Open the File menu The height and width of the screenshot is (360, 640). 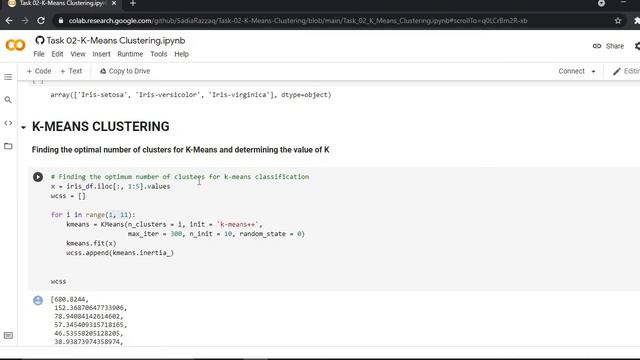[39, 54]
